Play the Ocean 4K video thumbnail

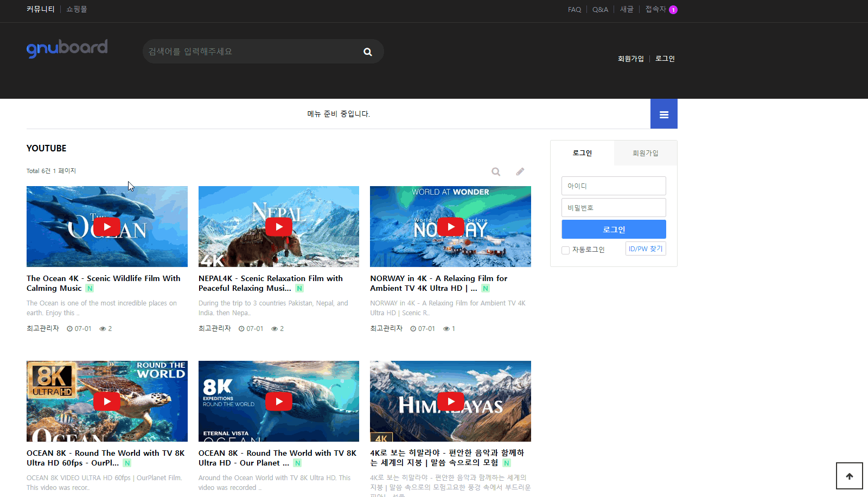tap(107, 227)
